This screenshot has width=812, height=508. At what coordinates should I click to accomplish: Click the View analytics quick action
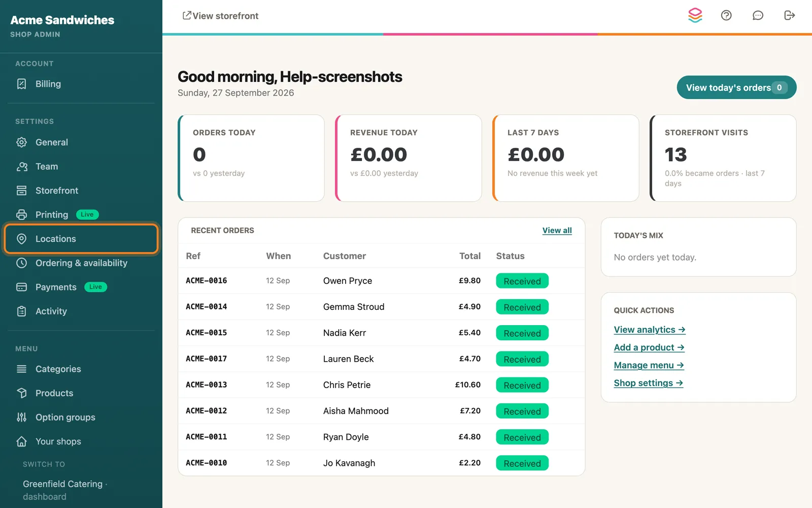[x=650, y=330]
